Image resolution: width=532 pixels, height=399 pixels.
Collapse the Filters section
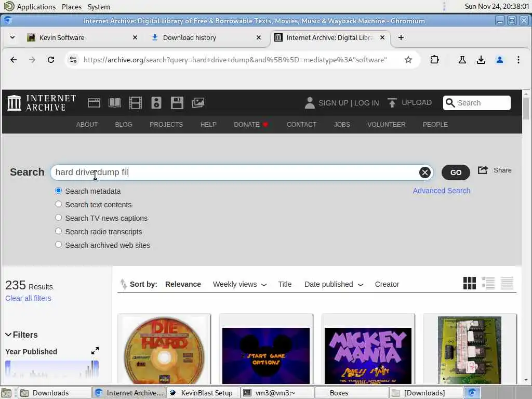click(x=21, y=335)
